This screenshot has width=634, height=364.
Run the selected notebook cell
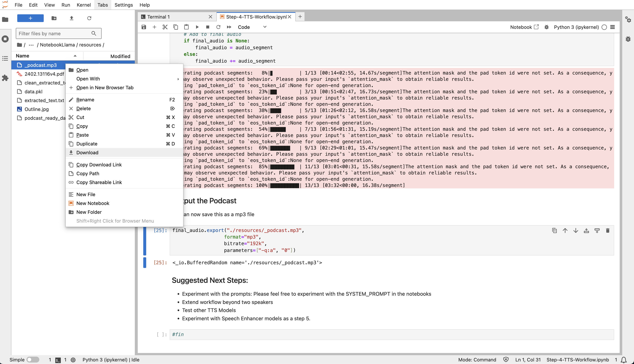(197, 27)
